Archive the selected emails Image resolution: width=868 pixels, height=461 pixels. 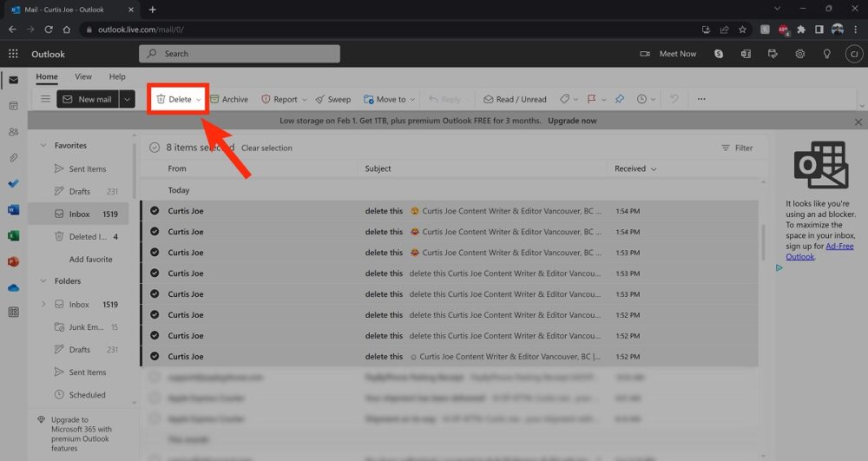click(x=228, y=99)
